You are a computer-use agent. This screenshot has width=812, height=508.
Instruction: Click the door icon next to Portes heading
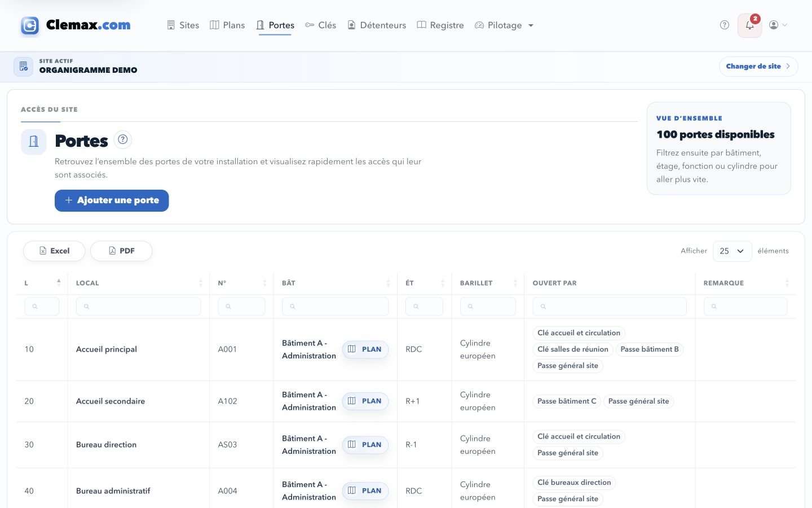[33, 142]
